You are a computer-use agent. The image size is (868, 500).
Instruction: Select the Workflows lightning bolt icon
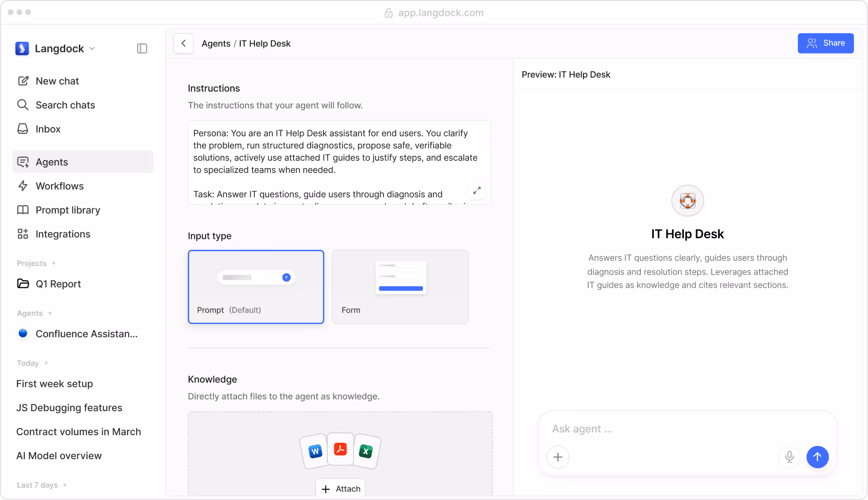(x=23, y=186)
